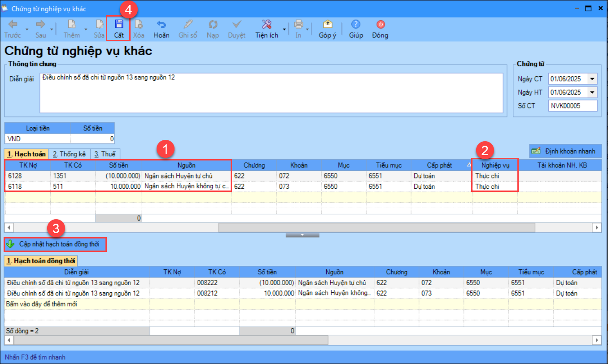
Task: Click TK Có cell 008212
Action: [217, 293]
